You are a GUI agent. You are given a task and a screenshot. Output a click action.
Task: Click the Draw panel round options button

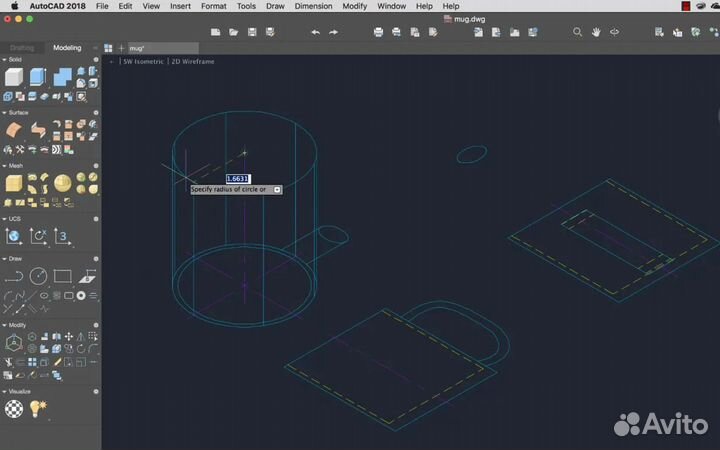(96, 259)
